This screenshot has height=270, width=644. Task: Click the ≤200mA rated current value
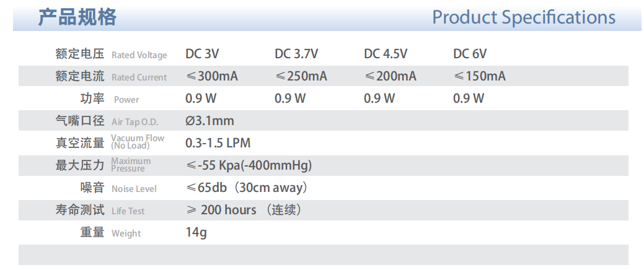[390, 76]
